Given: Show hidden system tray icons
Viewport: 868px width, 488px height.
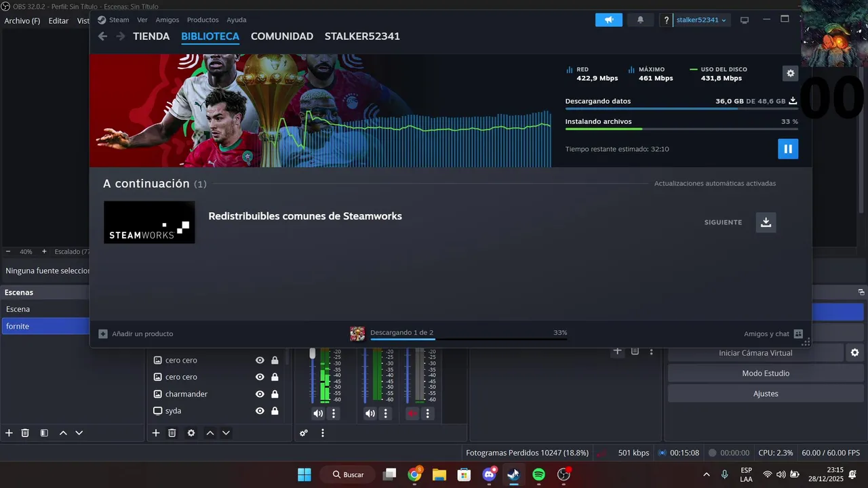Looking at the screenshot, I should (x=707, y=474).
